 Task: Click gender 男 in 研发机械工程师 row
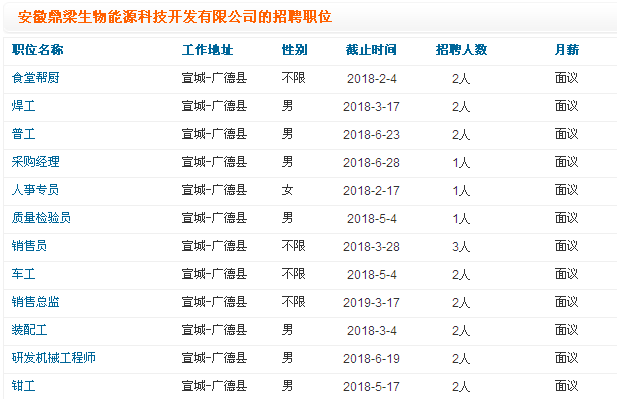point(287,357)
